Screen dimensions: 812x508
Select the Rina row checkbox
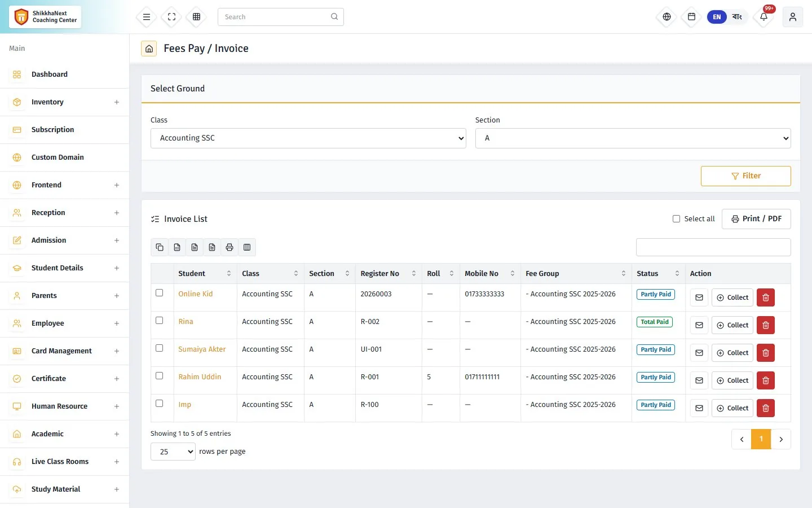pos(160,321)
